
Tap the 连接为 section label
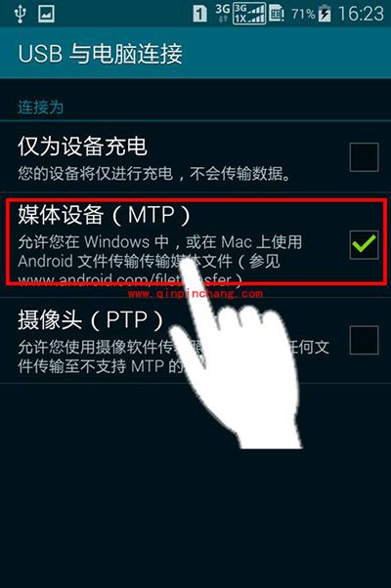click(40, 107)
